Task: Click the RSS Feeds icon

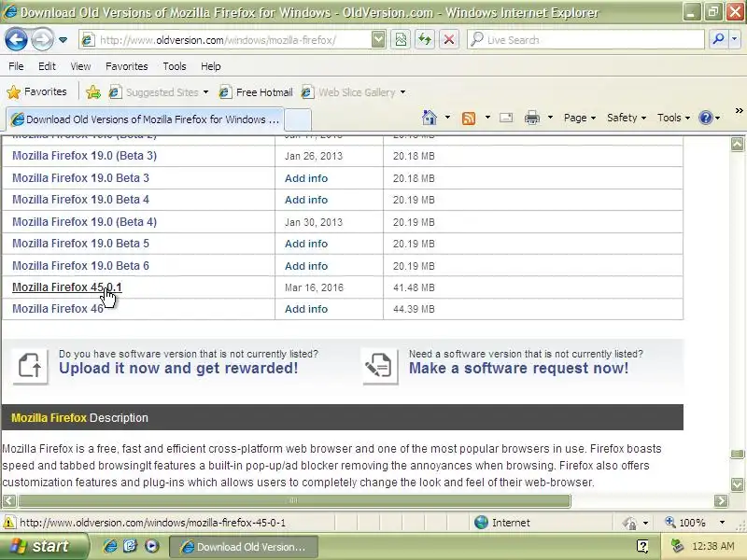Action: coord(469,118)
